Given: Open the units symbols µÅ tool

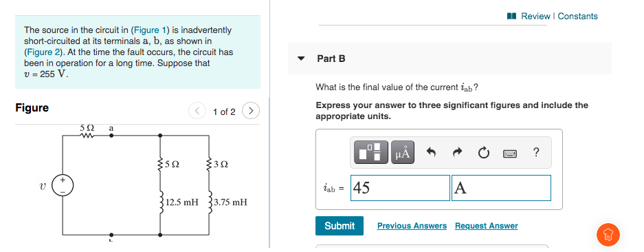Looking at the screenshot, I should click(x=403, y=152).
